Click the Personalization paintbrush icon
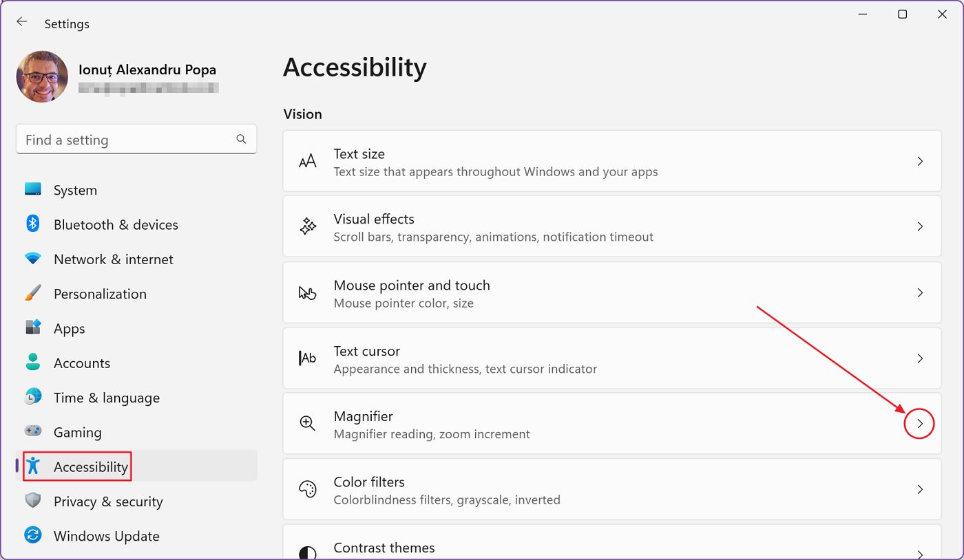Image resolution: width=964 pixels, height=560 pixels. point(33,293)
